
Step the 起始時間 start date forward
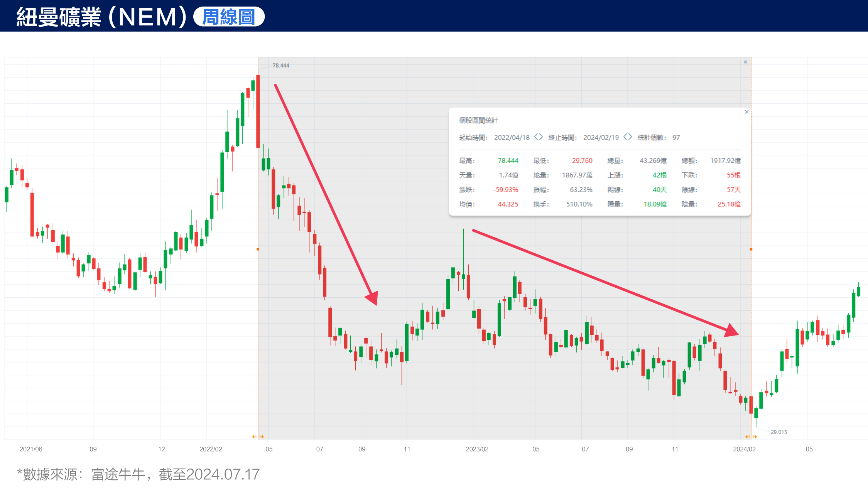[x=542, y=137]
